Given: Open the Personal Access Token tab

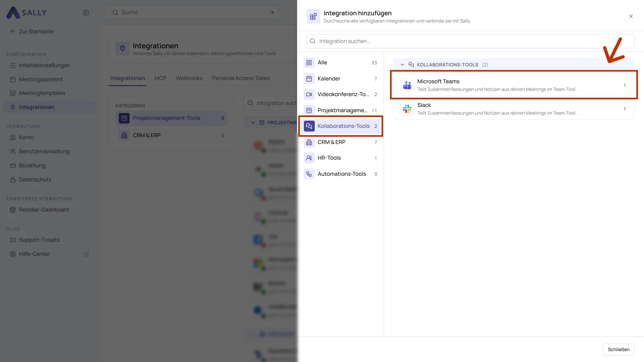Looking at the screenshot, I should click(241, 78).
